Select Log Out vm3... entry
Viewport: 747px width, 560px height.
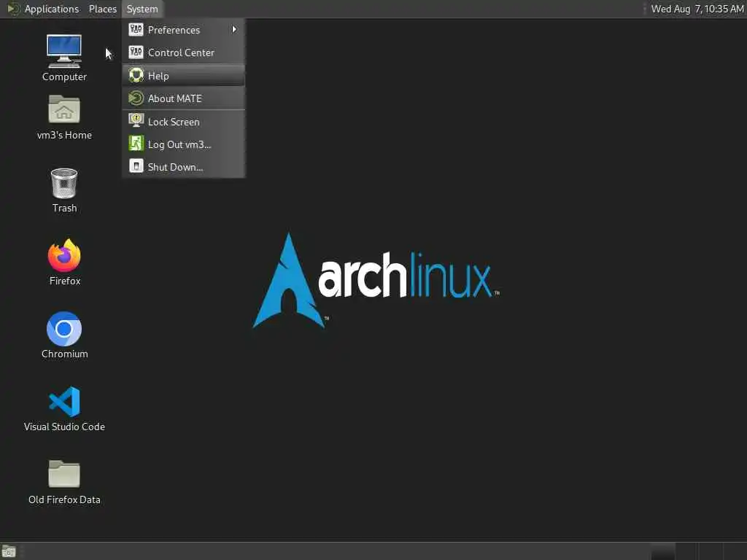[183, 144]
